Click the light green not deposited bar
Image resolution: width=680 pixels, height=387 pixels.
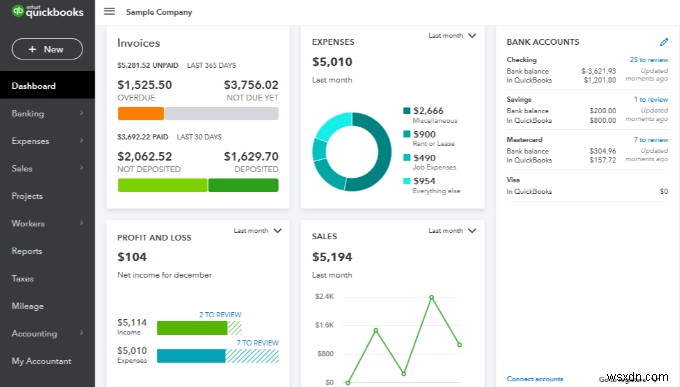(x=162, y=185)
